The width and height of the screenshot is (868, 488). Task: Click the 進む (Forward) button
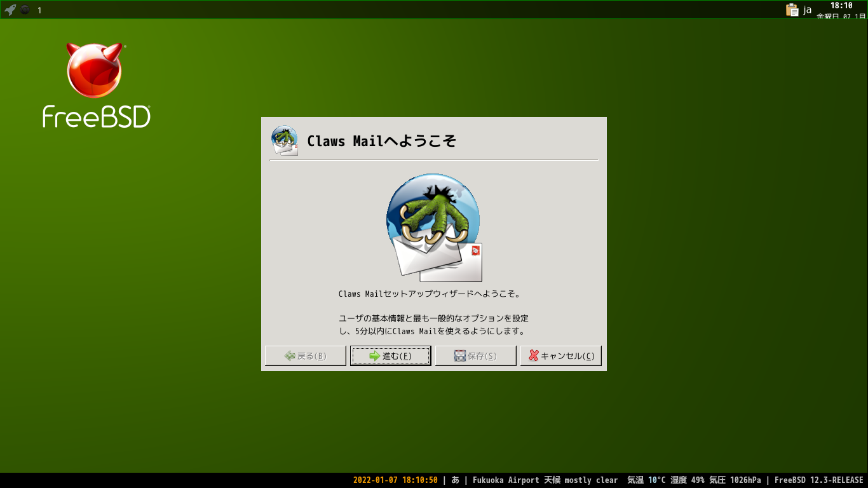tap(391, 356)
